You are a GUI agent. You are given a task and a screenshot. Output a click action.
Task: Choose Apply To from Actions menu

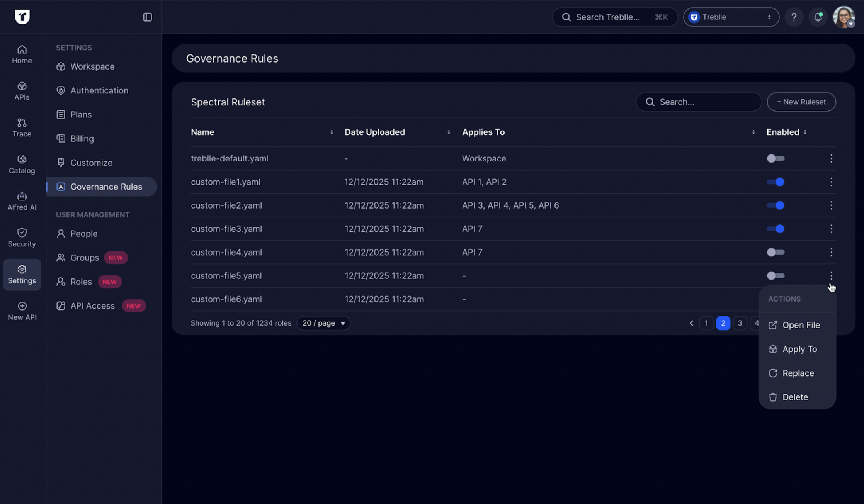(799, 349)
